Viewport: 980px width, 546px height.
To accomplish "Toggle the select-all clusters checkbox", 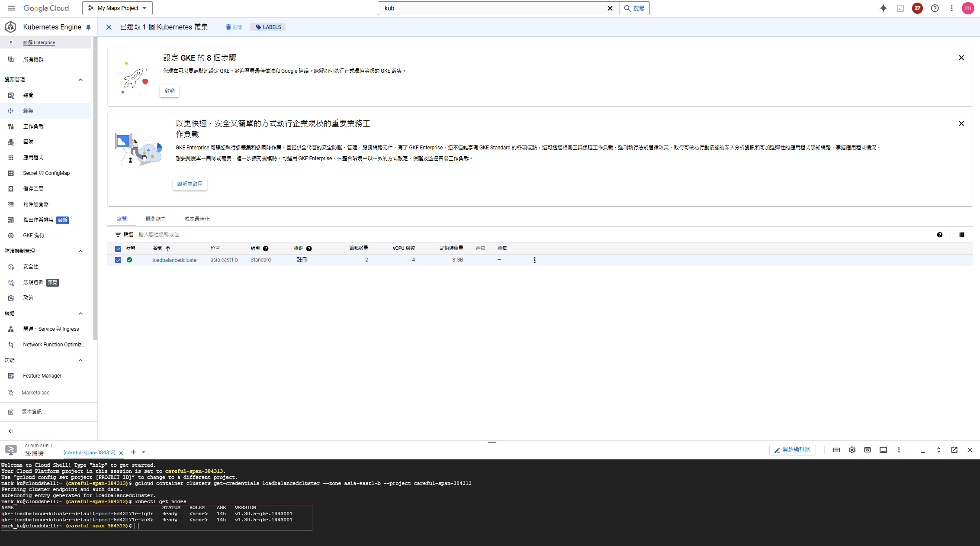I will pos(118,249).
